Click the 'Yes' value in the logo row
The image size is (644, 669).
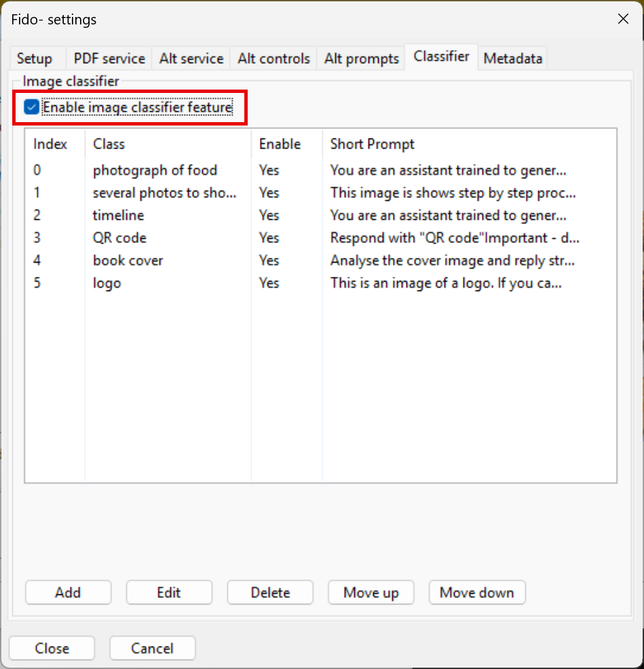point(269,284)
